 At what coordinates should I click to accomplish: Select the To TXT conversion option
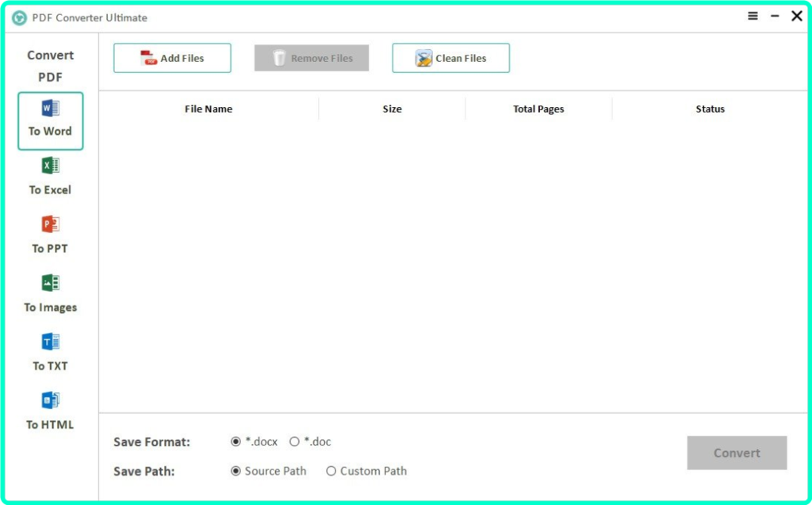(x=50, y=352)
